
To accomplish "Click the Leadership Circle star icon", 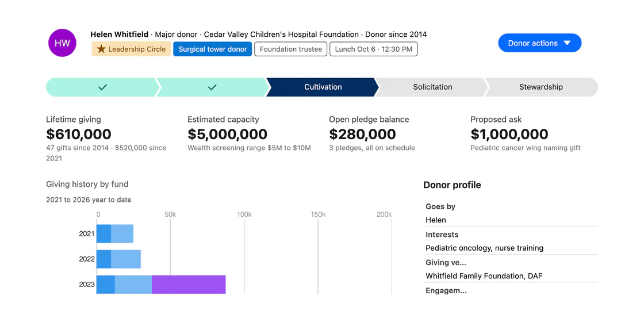I will tap(101, 49).
